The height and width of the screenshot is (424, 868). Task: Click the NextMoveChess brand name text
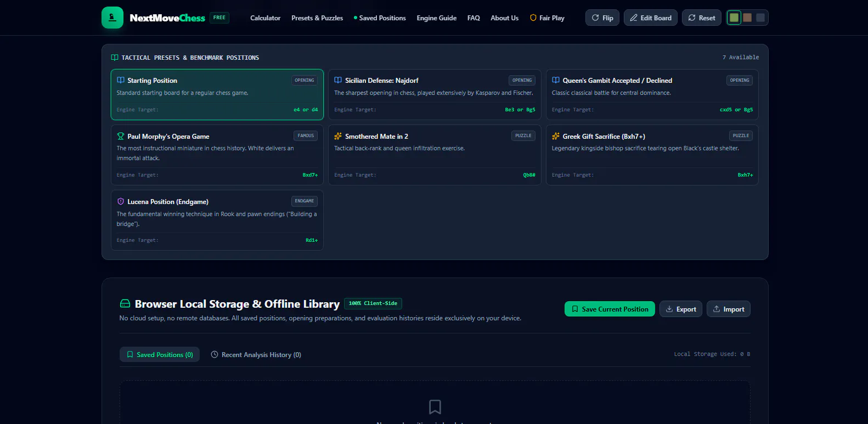167,18
